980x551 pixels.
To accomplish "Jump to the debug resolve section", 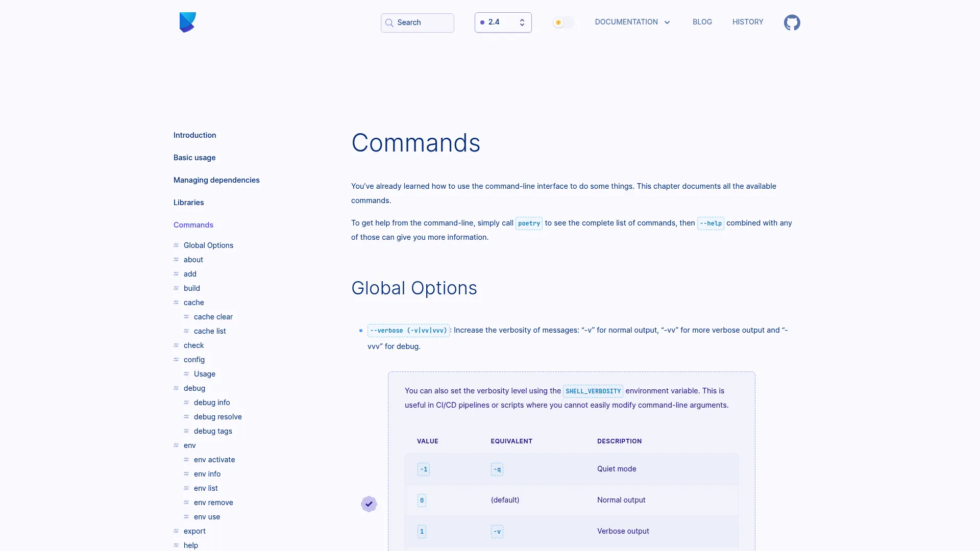I will coord(218,417).
